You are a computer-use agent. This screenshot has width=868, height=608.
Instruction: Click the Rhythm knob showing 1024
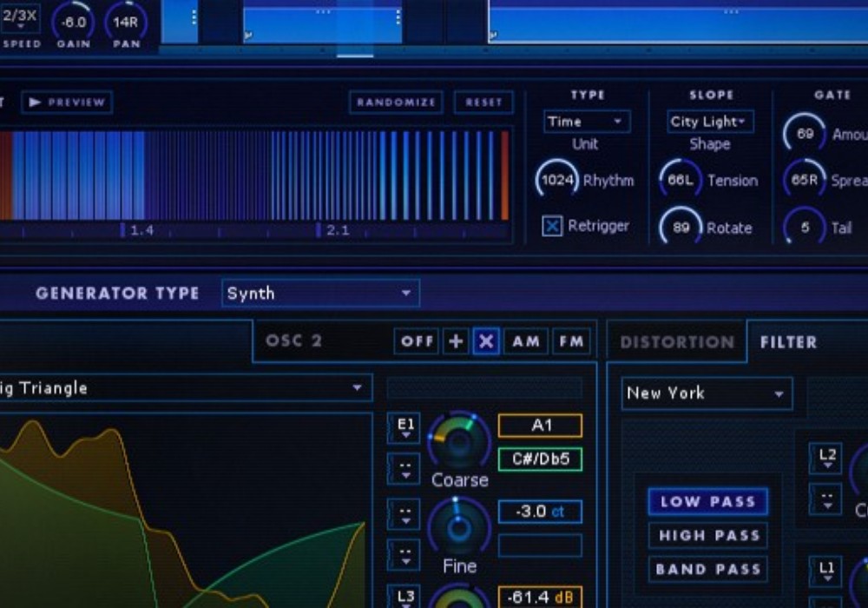pos(557,180)
